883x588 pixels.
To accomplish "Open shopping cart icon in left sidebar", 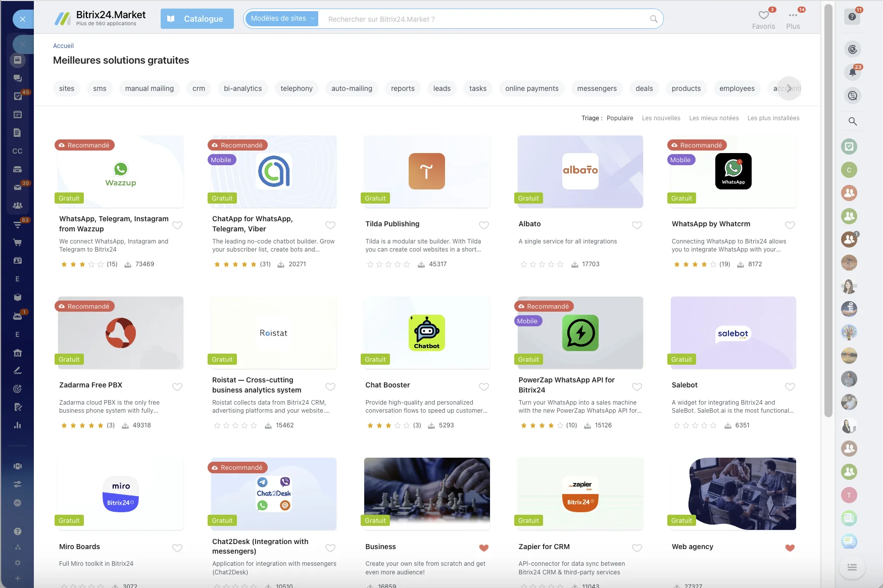I will [18, 242].
